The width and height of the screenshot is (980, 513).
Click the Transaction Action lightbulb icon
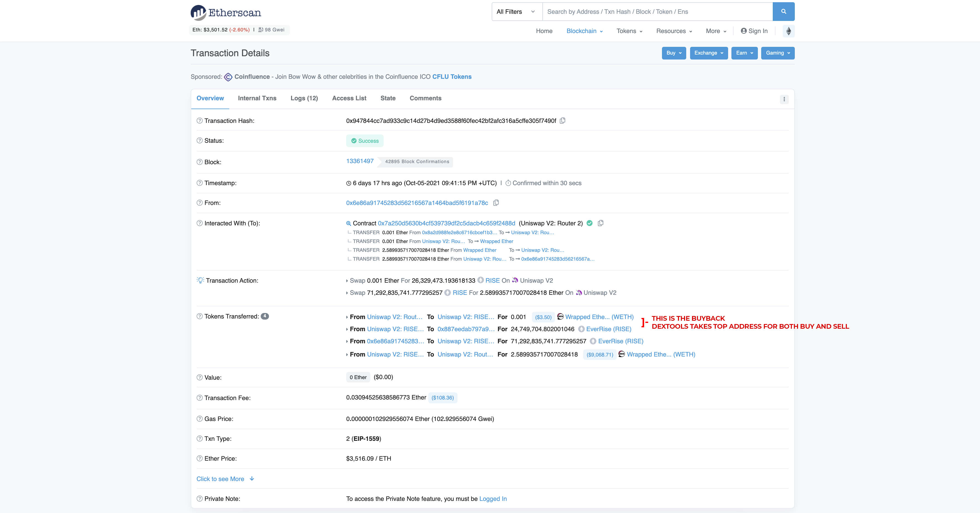pyautogui.click(x=200, y=280)
